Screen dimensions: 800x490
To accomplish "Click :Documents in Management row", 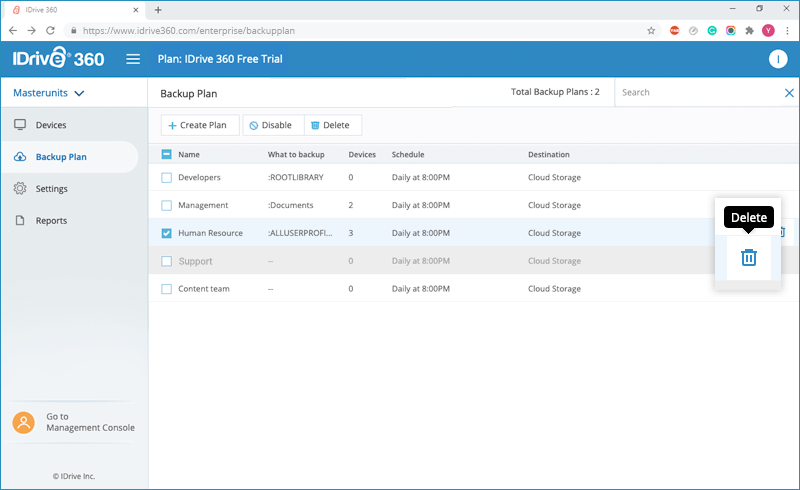I will [x=291, y=205].
